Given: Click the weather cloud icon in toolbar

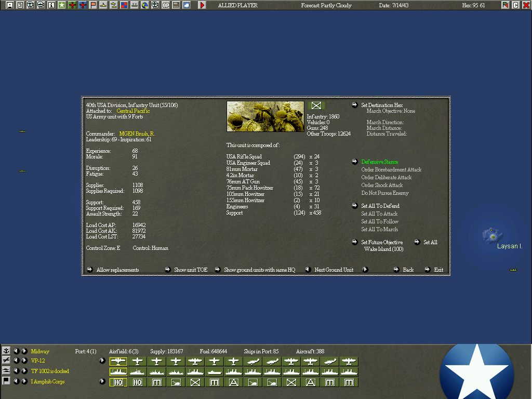Looking at the screenshot, I should pyautogui.click(x=187, y=5).
